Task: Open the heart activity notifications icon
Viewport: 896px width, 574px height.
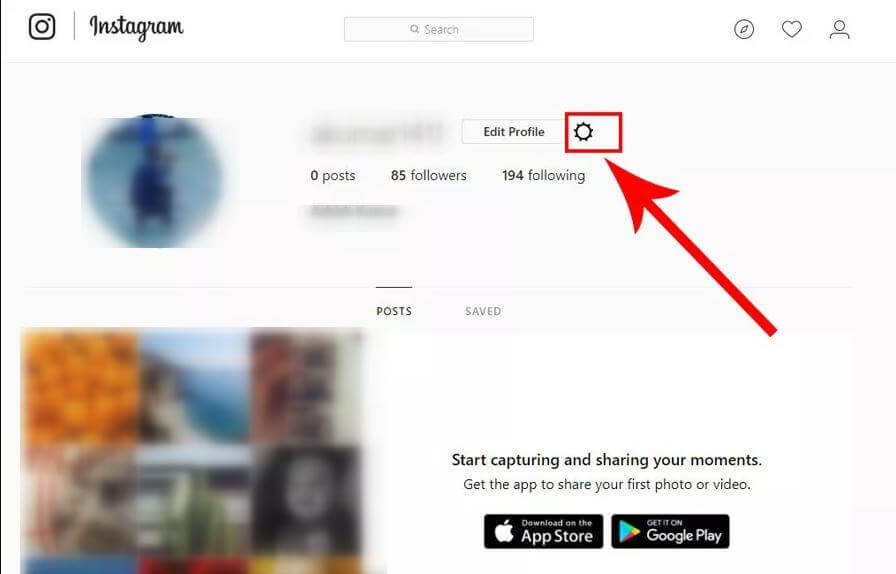Action: [x=791, y=29]
